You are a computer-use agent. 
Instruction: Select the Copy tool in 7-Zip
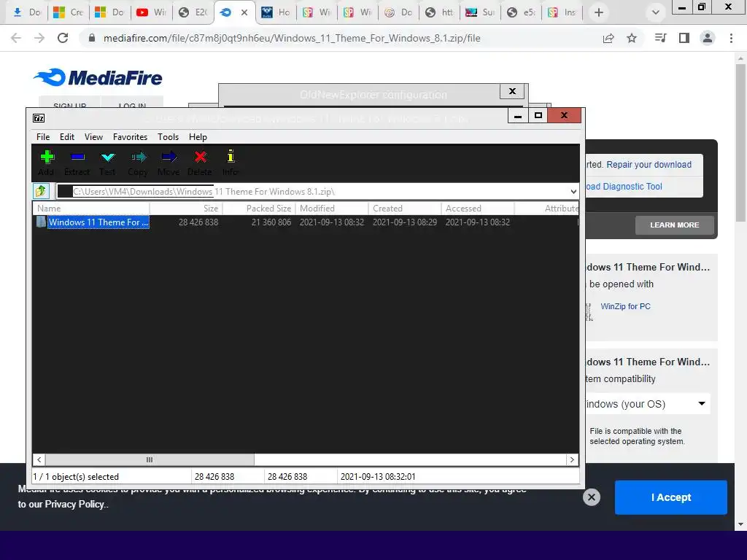(138, 163)
